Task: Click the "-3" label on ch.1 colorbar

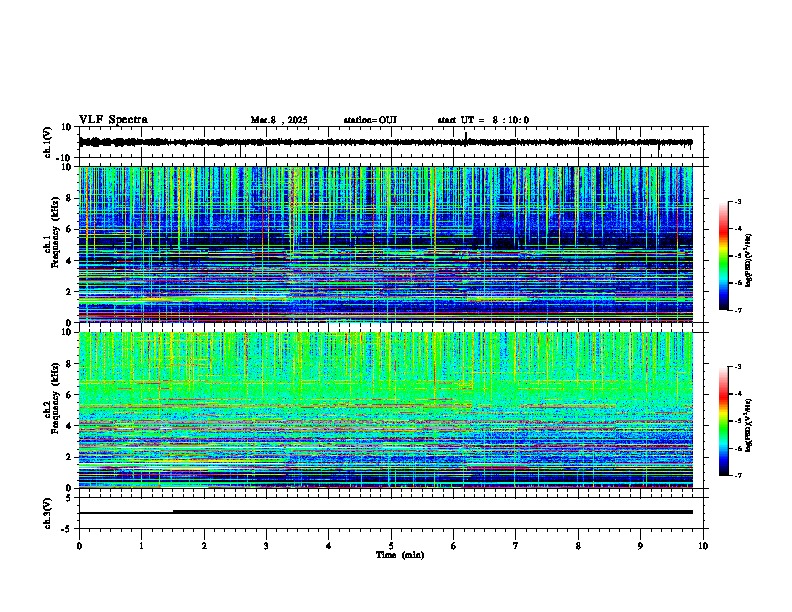Action: 737,202
